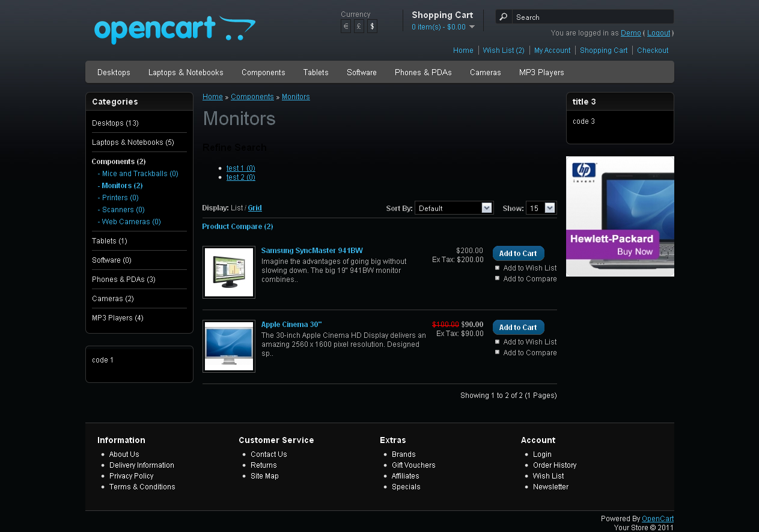
Task: Open Product Compare (2)
Action: click(x=237, y=227)
